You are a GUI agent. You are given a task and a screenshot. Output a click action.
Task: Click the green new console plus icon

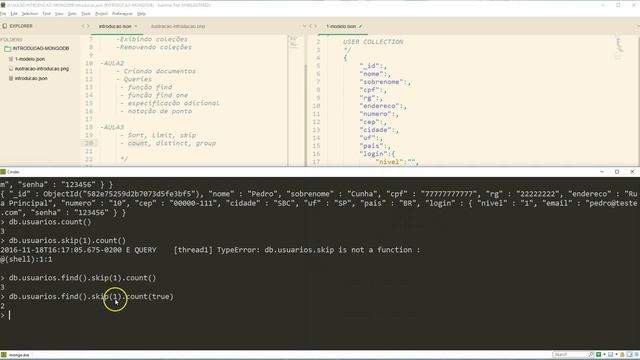[x=599, y=355]
